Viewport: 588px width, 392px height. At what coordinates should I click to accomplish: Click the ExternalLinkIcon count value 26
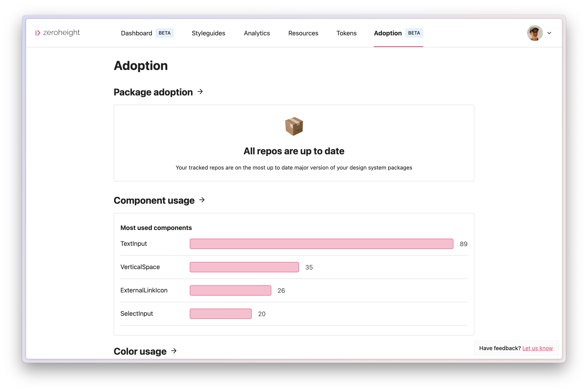coord(281,291)
